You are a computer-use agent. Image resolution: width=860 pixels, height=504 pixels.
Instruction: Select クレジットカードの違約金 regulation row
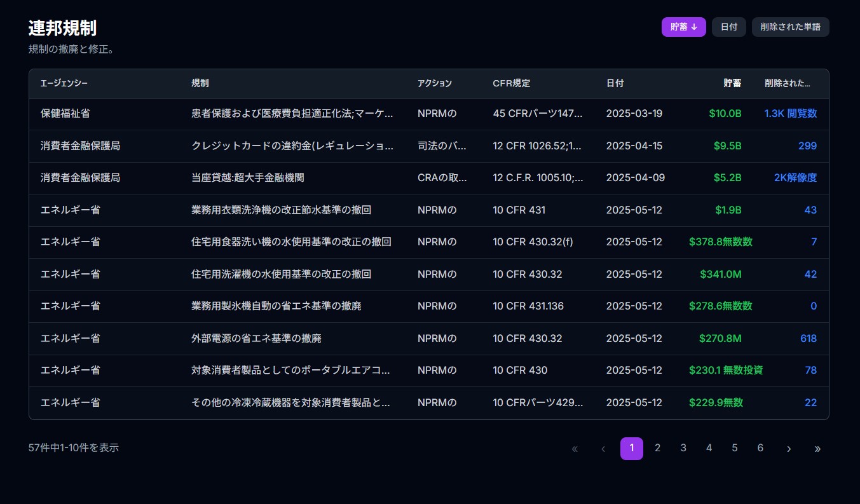pyautogui.click(x=429, y=146)
